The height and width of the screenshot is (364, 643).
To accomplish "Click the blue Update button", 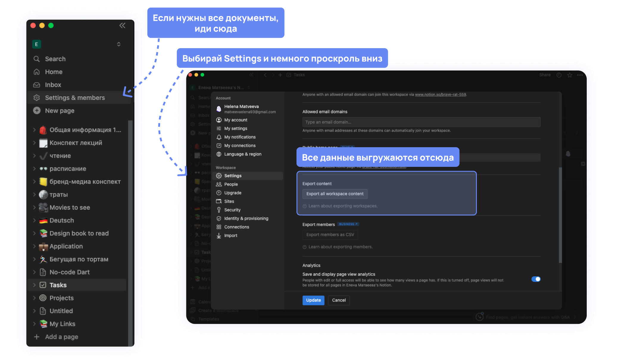I will (313, 300).
